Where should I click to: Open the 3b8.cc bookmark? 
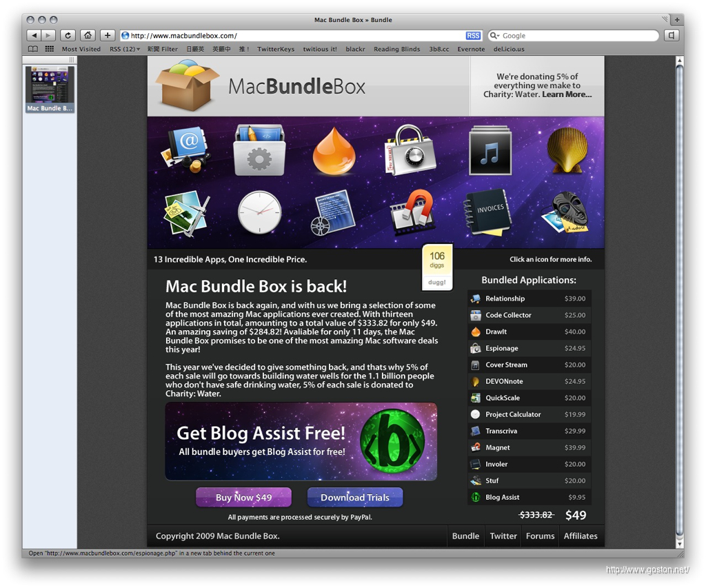click(438, 49)
